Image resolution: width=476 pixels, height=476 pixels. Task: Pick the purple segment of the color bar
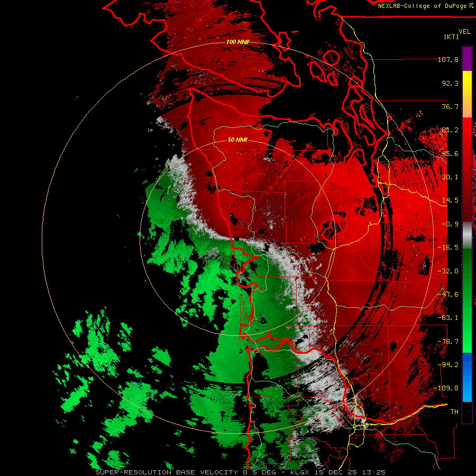pyautogui.click(x=467, y=59)
